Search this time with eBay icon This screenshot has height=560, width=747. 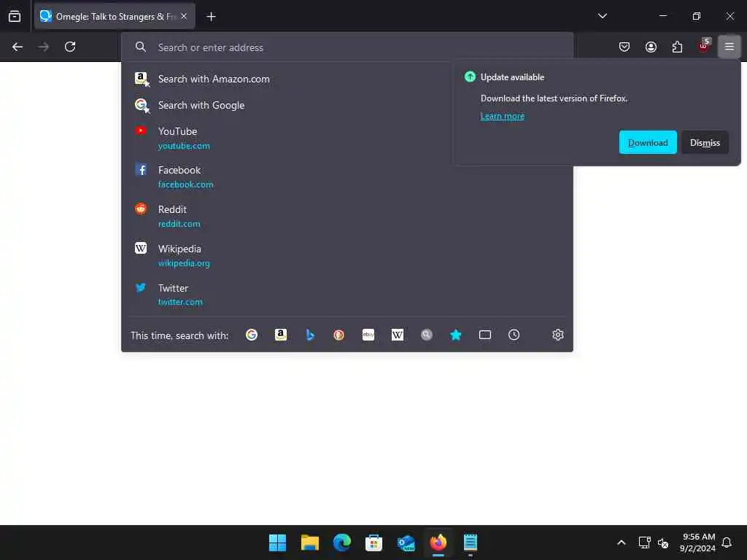368,335
